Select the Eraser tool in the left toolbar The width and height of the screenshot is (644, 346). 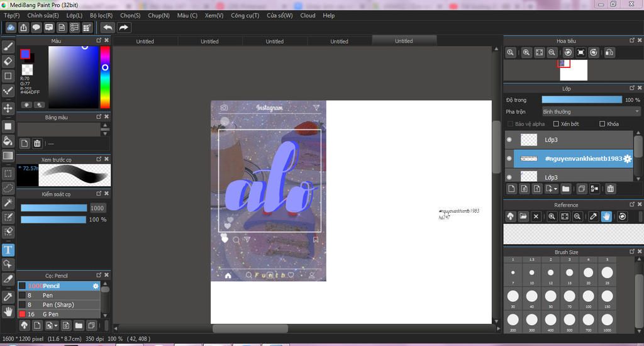point(8,61)
